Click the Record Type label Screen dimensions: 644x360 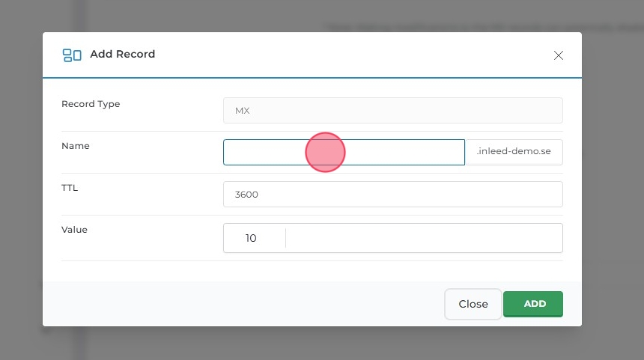click(x=91, y=104)
